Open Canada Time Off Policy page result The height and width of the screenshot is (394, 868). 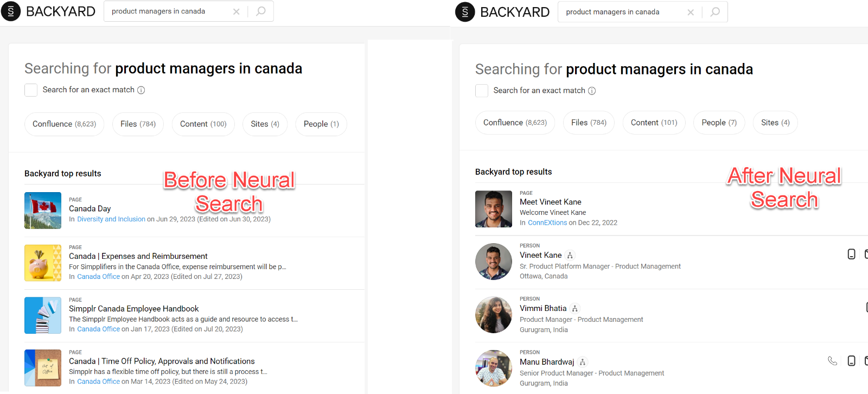tap(162, 361)
